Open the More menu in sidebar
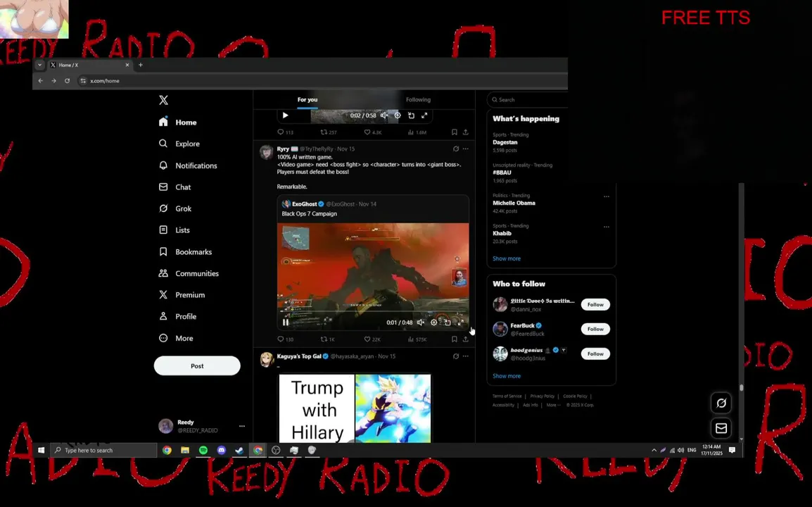 pyautogui.click(x=176, y=338)
